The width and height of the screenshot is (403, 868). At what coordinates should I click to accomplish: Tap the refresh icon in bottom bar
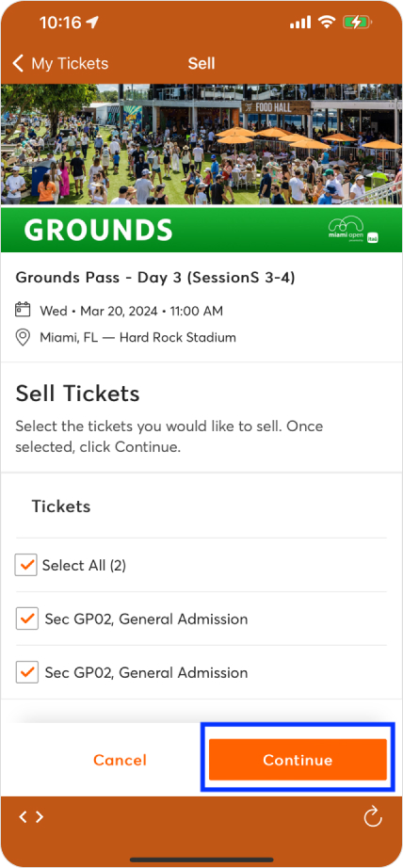coord(373,817)
